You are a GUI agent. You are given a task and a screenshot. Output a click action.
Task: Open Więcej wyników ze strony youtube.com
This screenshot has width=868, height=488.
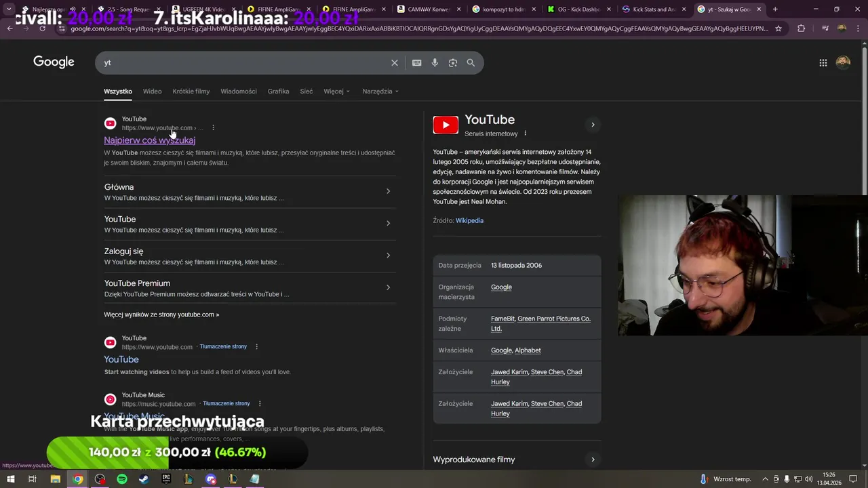[x=161, y=314]
